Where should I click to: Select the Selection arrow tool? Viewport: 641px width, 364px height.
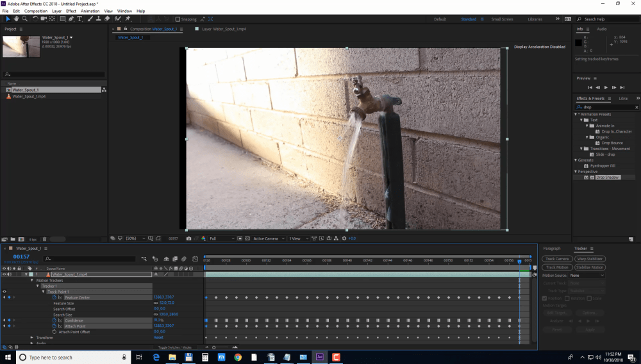(8, 19)
